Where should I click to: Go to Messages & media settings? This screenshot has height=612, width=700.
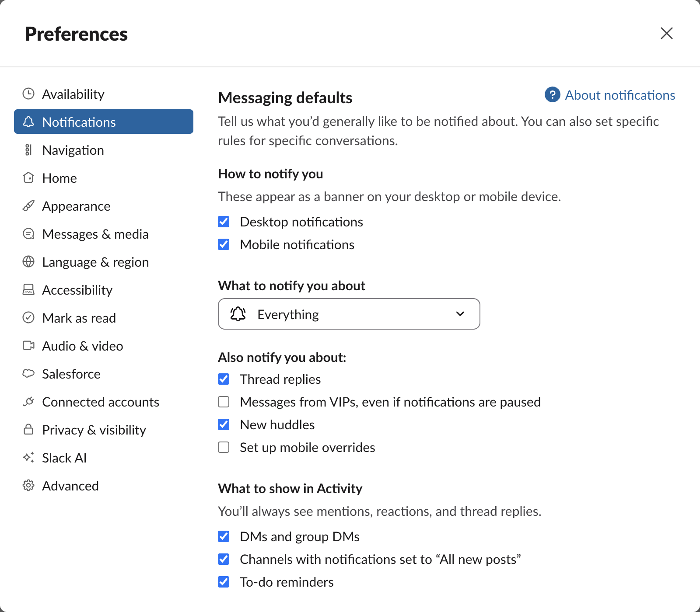point(104,234)
